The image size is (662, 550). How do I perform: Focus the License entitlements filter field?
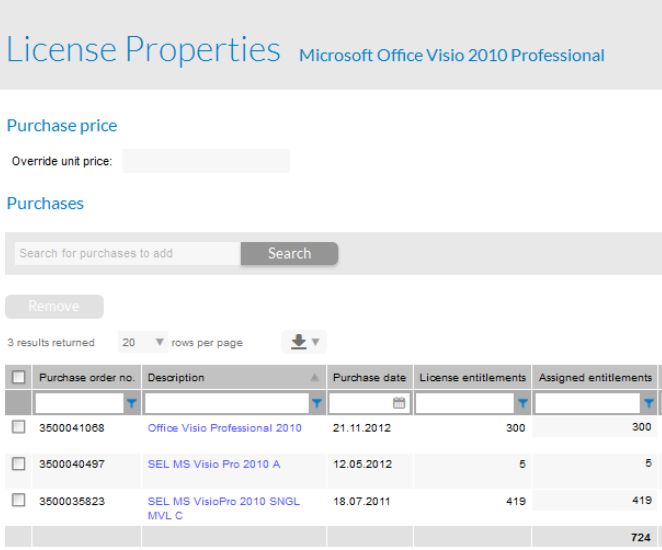click(465, 404)
